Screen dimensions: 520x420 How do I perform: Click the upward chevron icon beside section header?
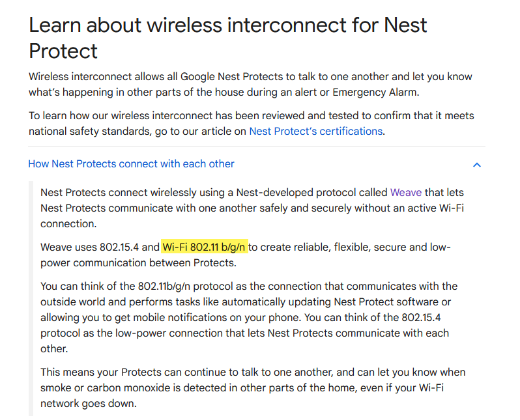point(476,165)
